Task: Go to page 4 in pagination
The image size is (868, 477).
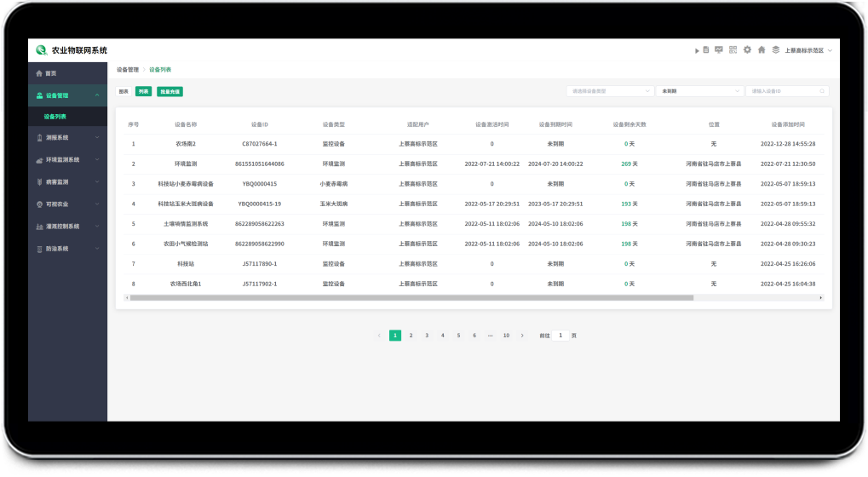Action: pyautogui.click(x=442, y=336)
